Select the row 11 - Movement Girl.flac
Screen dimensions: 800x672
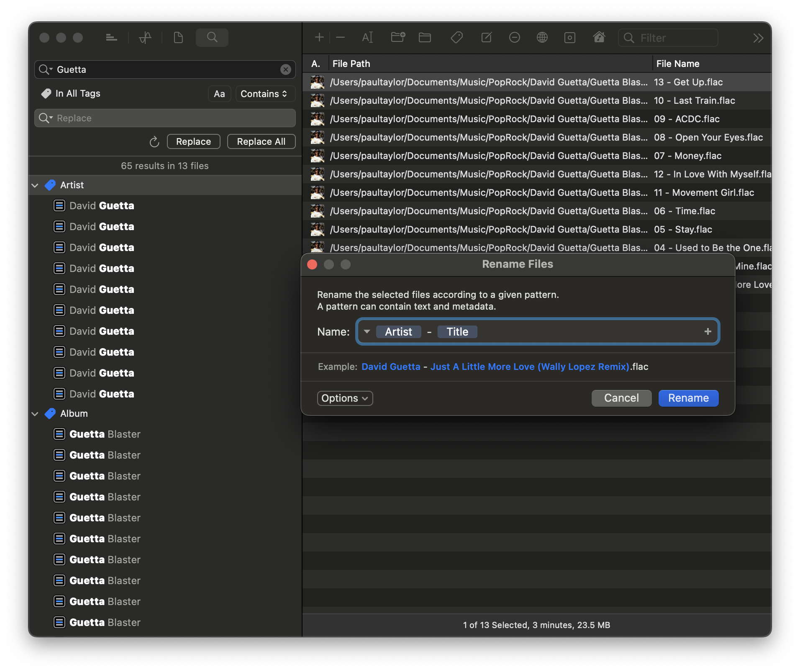tap(537, 192)
